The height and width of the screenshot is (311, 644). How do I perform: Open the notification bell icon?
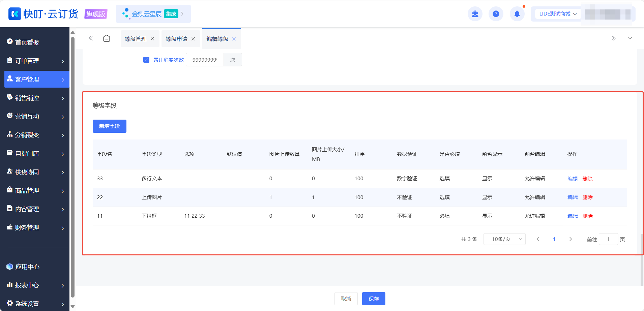click(517, 14)
